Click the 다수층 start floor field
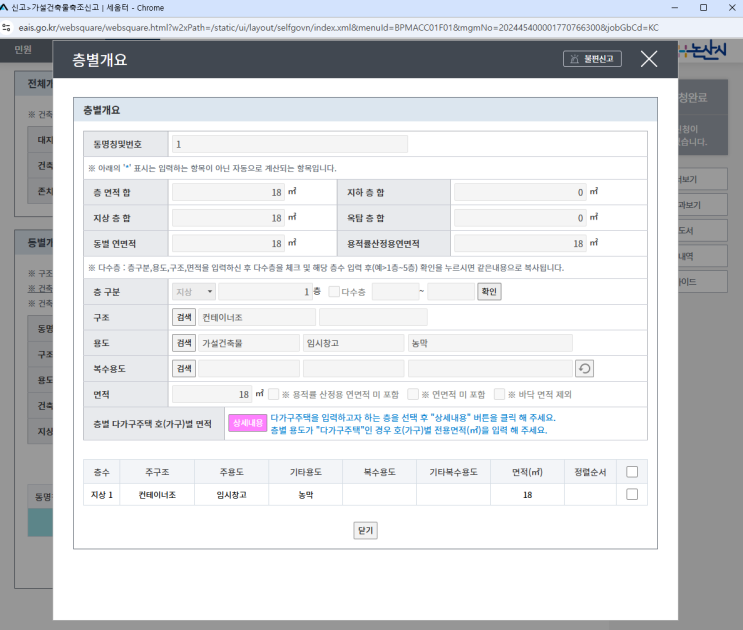The width and height of the screenshot is (743, 630). (x=395, y=292)
